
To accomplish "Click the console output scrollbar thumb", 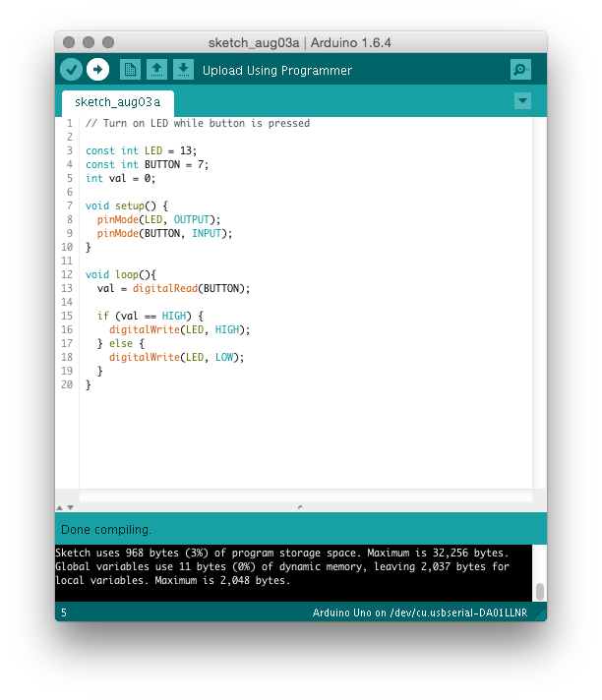I will tap(539, 591).
